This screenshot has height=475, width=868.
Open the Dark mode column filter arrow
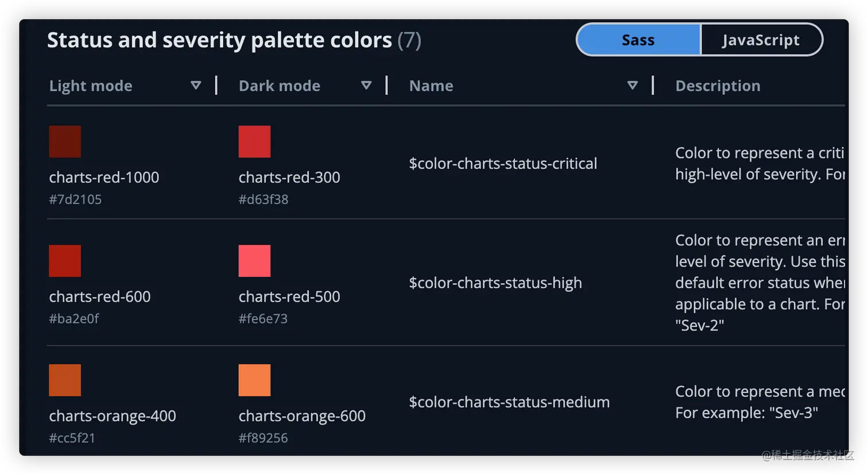(366, 86)
